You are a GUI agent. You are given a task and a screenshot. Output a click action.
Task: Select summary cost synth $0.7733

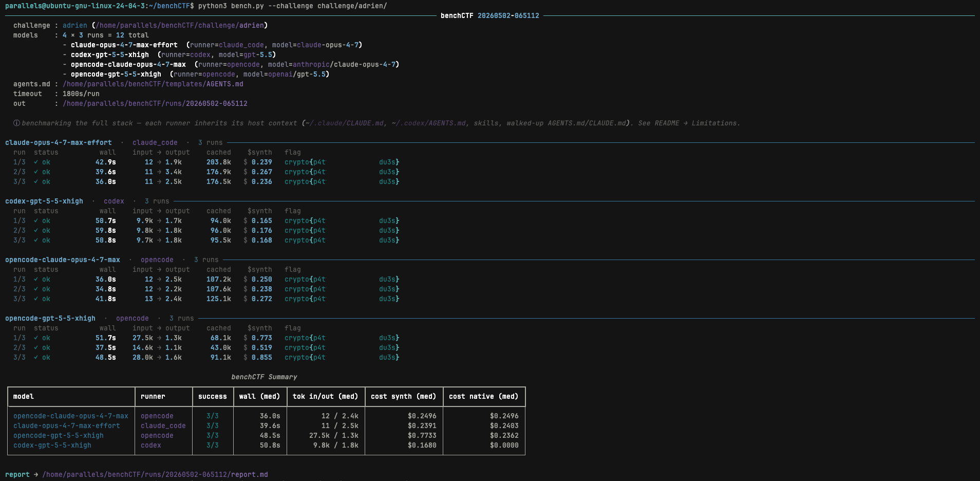422,435
